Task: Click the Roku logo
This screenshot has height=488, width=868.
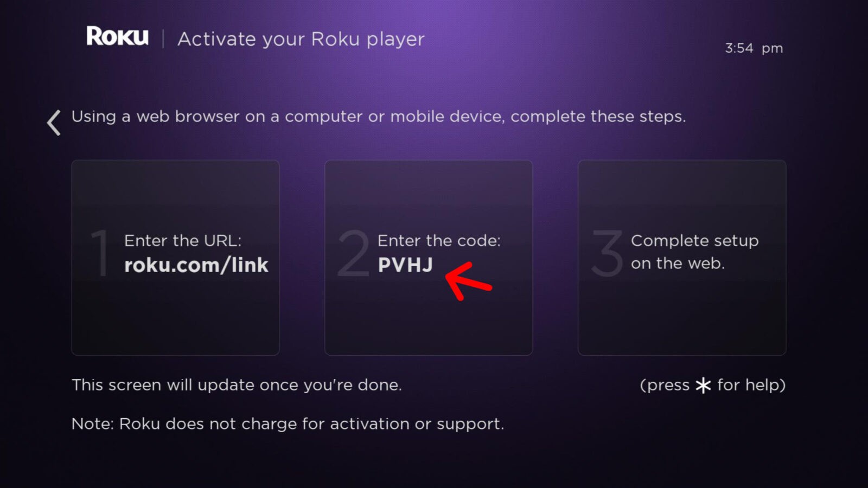Action: point(117,36)
